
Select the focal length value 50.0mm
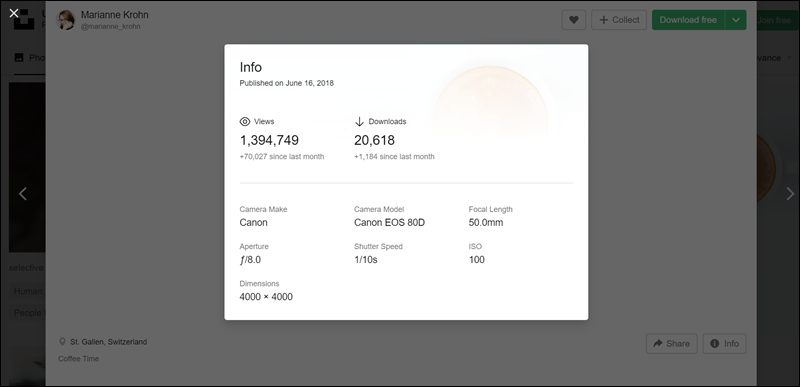click(x=486, y=222)
